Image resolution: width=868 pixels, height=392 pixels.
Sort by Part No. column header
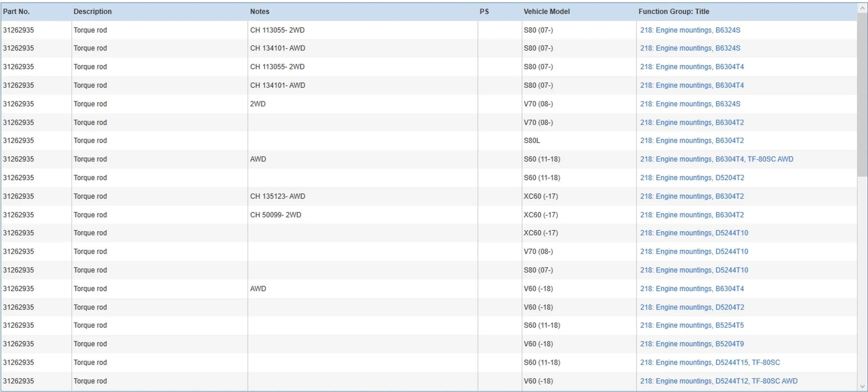[16, 11]
